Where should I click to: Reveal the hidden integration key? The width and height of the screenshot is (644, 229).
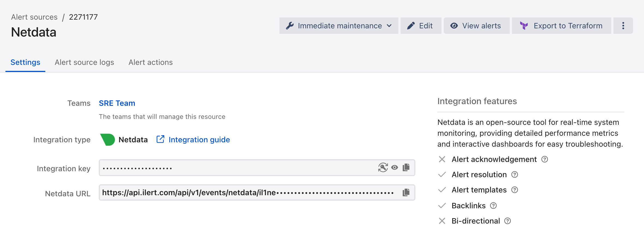pyautogui.click(x=395, y=167)
